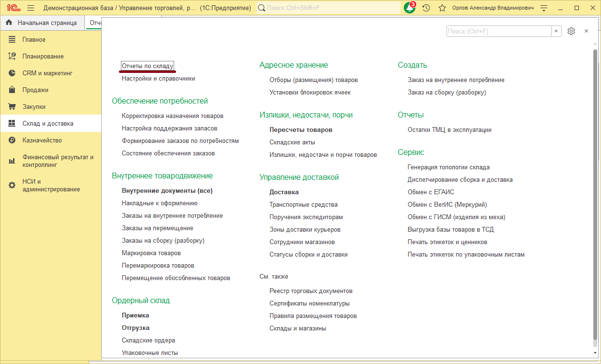601x364 pixels.
Task: Open notifications bell with badge
Action: (410, 8)
